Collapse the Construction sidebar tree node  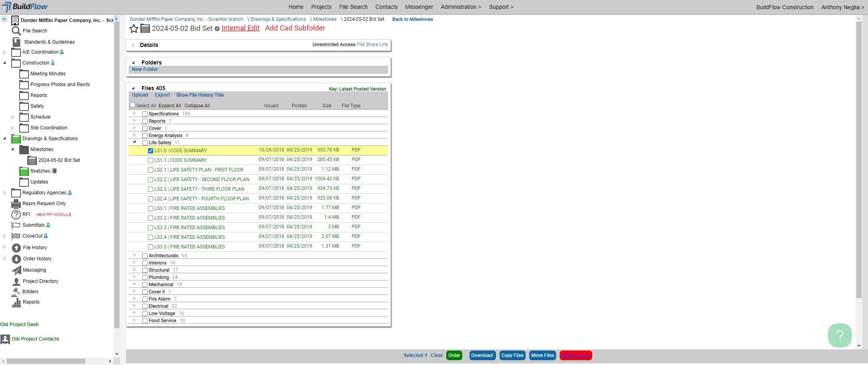[4, 63]
